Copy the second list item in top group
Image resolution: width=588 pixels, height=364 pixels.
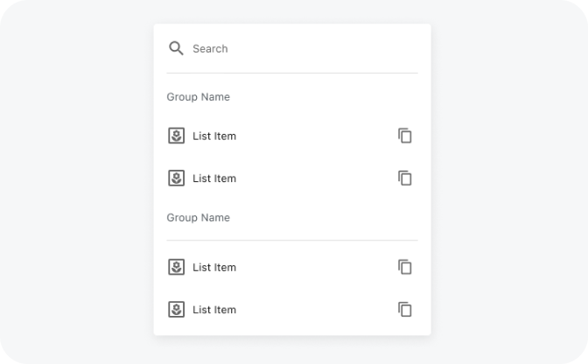tap(405, 178)
